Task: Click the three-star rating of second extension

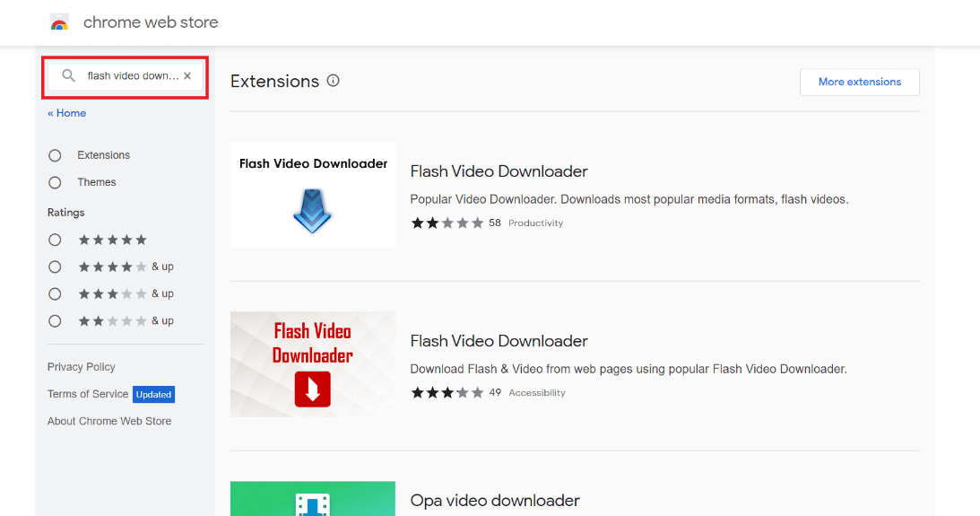Action: 447,393
